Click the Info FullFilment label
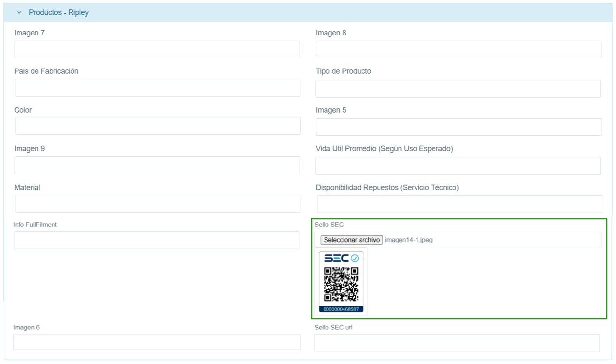 click(35, 225)
